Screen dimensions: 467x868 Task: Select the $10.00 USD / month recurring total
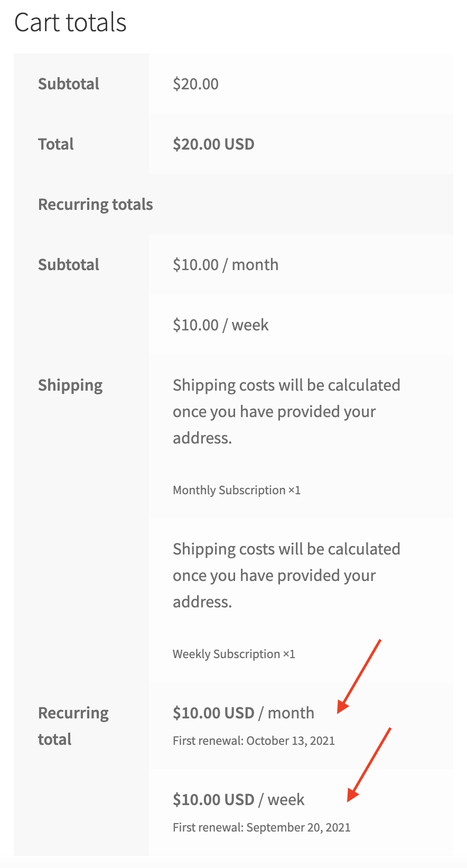click(x=243, y=713)
